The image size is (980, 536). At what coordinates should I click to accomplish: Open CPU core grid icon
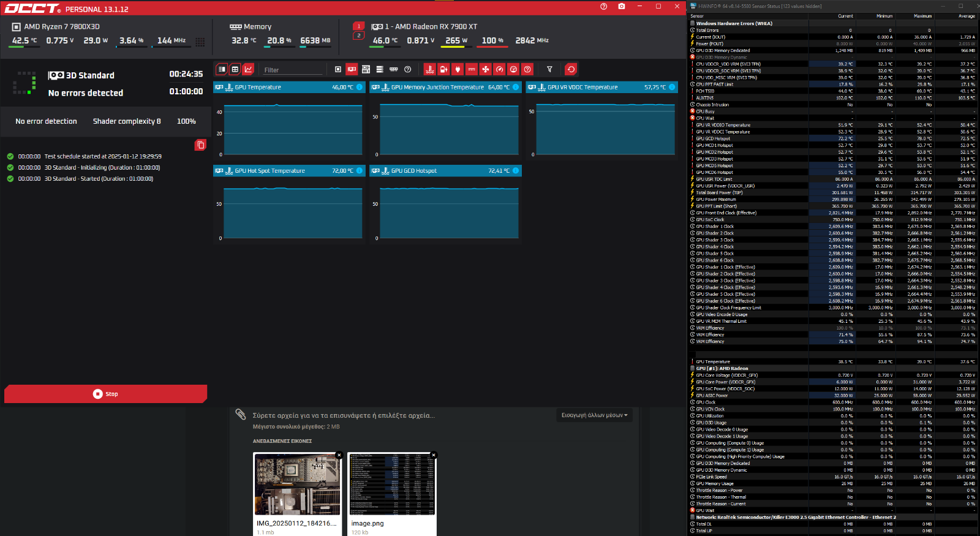pos(200,42)
